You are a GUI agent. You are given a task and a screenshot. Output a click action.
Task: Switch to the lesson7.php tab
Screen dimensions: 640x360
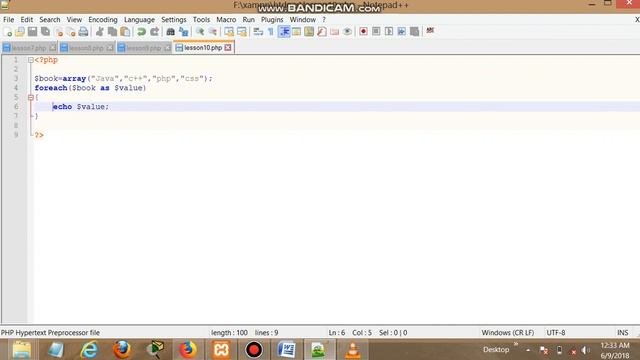coord(29,48)
